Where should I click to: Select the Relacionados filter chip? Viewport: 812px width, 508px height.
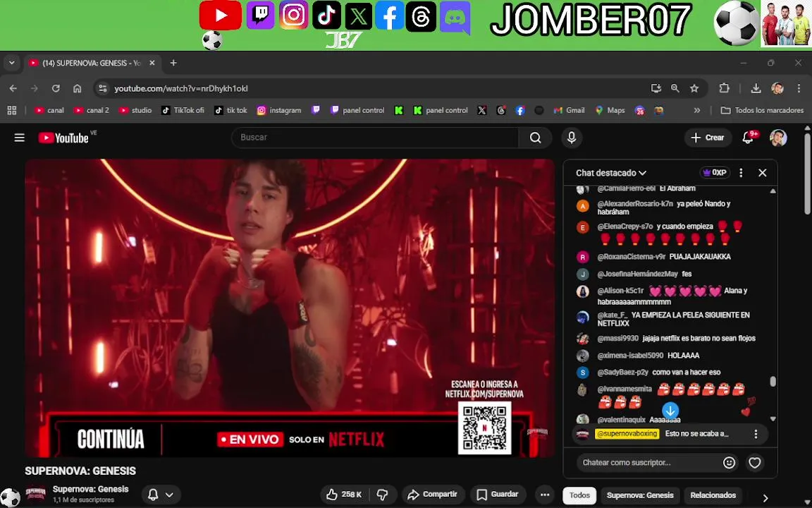point(713,495)
